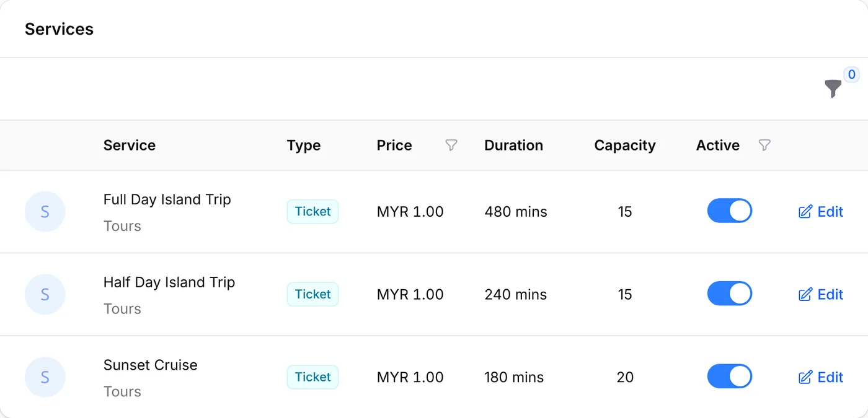Click the 180 mins duration cell
The width and height of the screenshot is (868, 418).
tap(515, 377)
